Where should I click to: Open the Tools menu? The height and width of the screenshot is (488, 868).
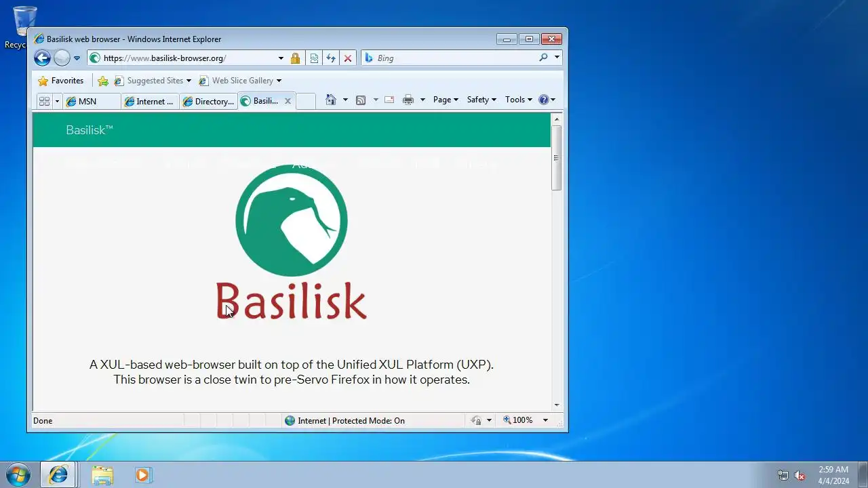coord(519,100)
